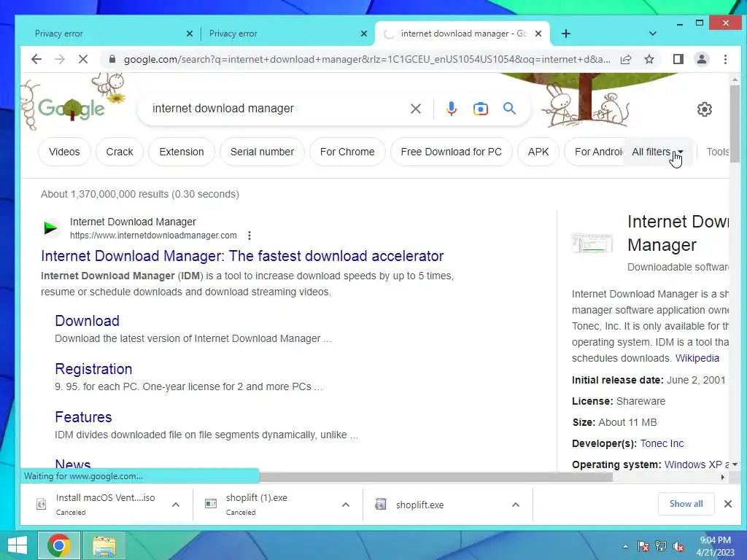The width and height of the screenshot is (747, 560).
Task: Open the tab search dropdown
Action: [x=653, y=34]
